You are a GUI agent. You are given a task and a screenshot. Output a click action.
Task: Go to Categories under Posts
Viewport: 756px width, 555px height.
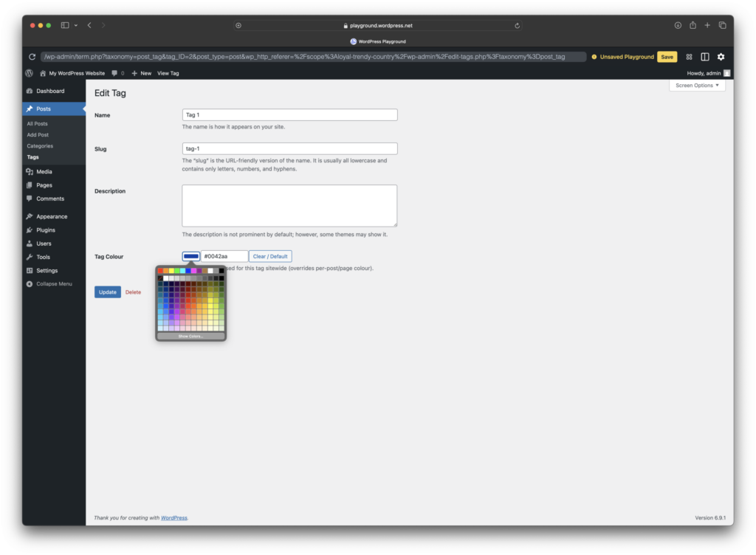(40, 146)
